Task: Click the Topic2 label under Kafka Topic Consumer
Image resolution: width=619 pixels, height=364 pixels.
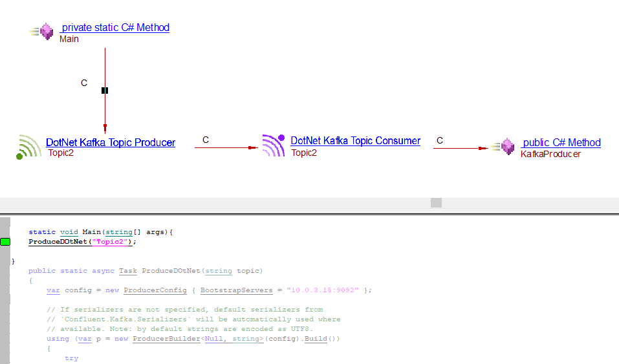Action: [x=304, y=153]
